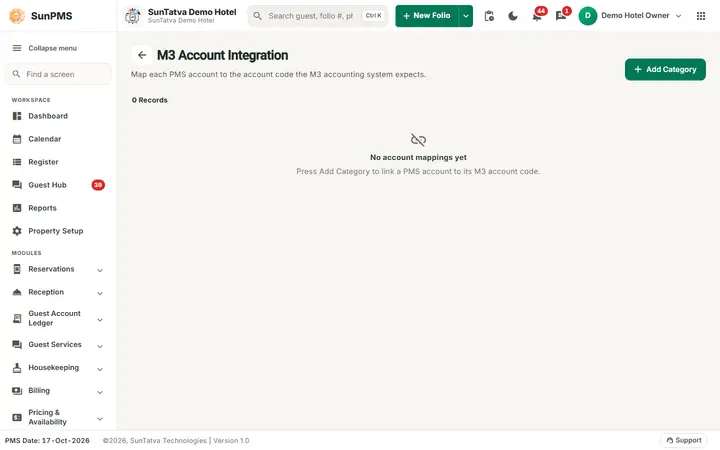Click the Support button
The image size is (720, 450).
pyautogui.click(x=684, y=440)
